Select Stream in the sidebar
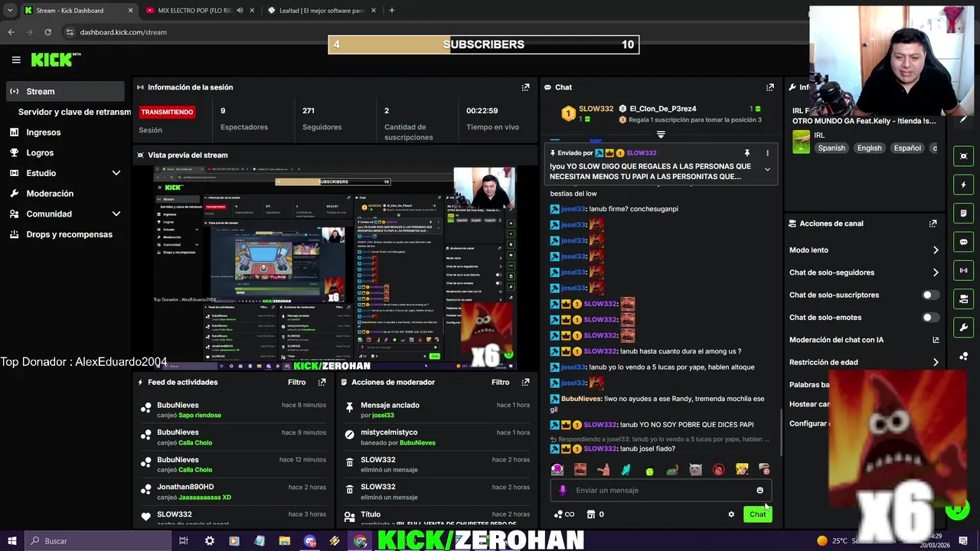Screen dimensions: 980x551 65,91
